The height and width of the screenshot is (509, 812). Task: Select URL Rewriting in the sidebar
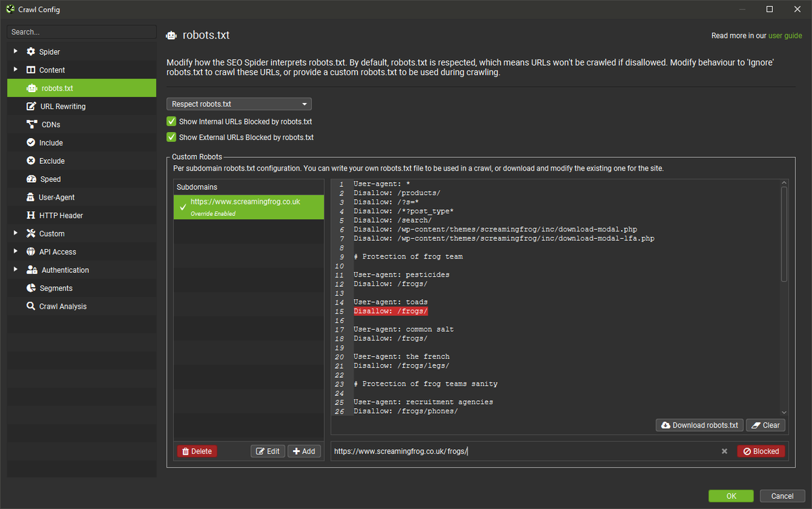pyautogui.click(x=82, y=106)
